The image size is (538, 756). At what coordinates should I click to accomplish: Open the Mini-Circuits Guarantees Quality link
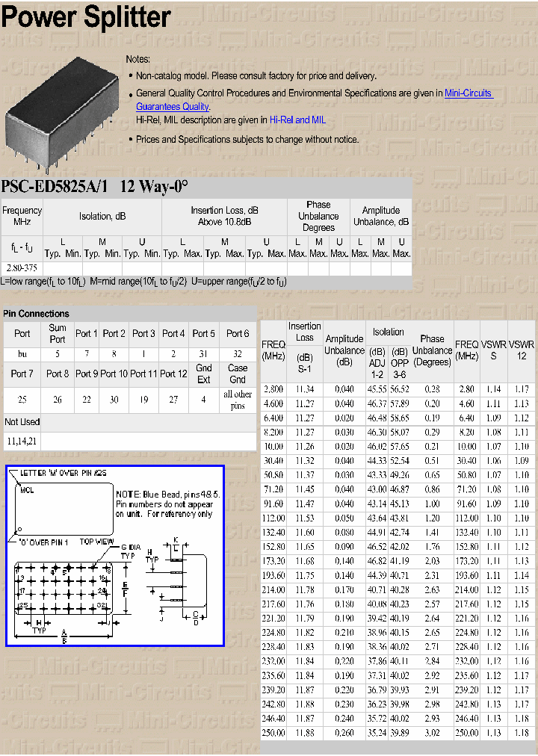coord(315,100)
